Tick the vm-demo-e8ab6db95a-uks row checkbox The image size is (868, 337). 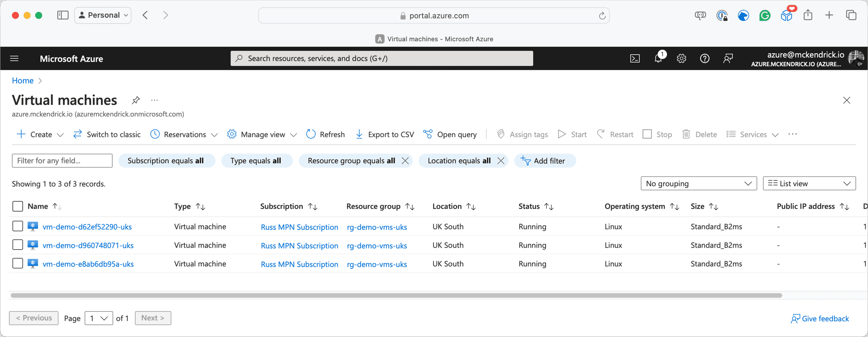click(17, 263)
